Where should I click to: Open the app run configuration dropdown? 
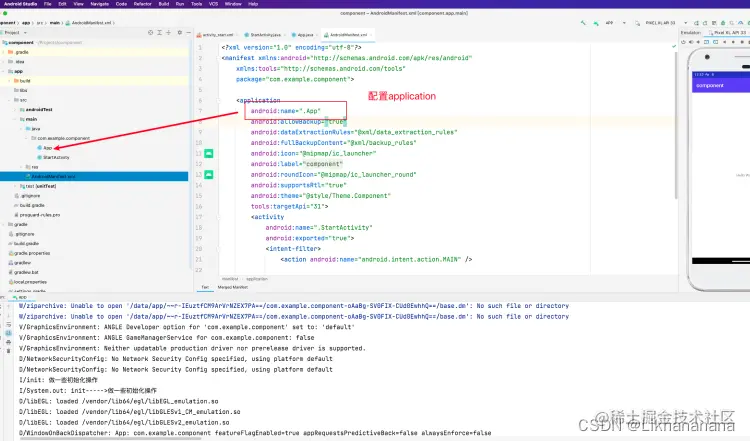pos(616,22)
